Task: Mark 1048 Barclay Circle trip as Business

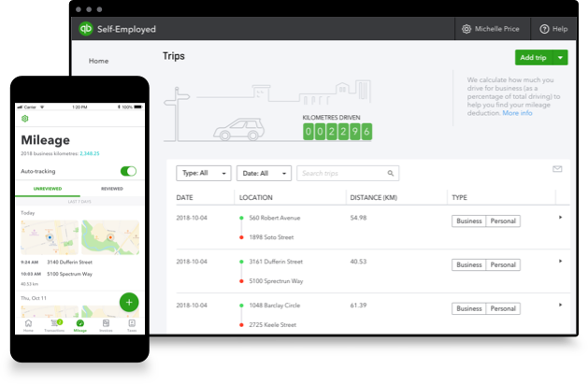Action: (468, 308)
